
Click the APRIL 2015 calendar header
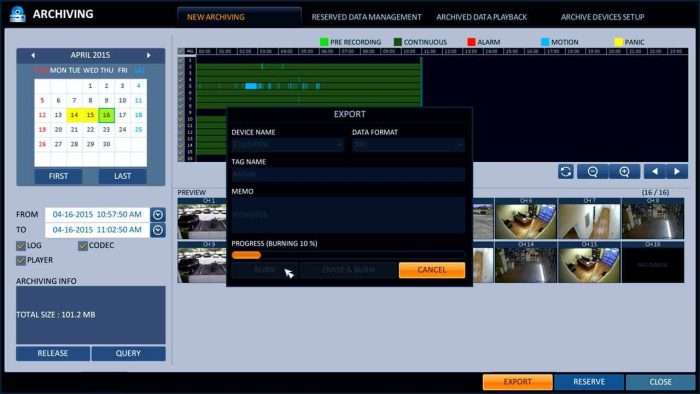coord(90,55)
